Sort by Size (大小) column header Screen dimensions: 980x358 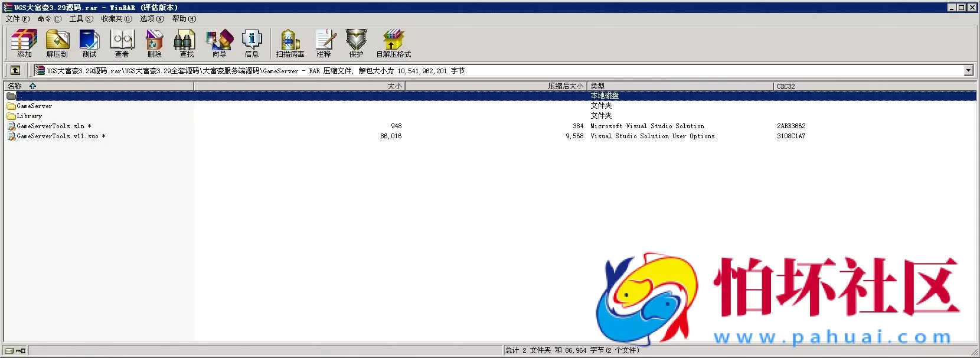(299, 86)
